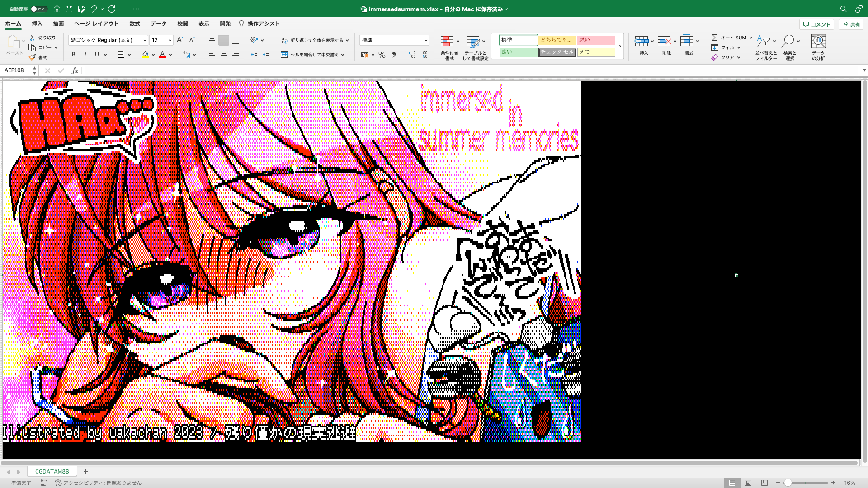Image resolution: width=868 pixels, height=488 pixels.
Task: Decrease font size with small A icon
Action: point(192,40)
